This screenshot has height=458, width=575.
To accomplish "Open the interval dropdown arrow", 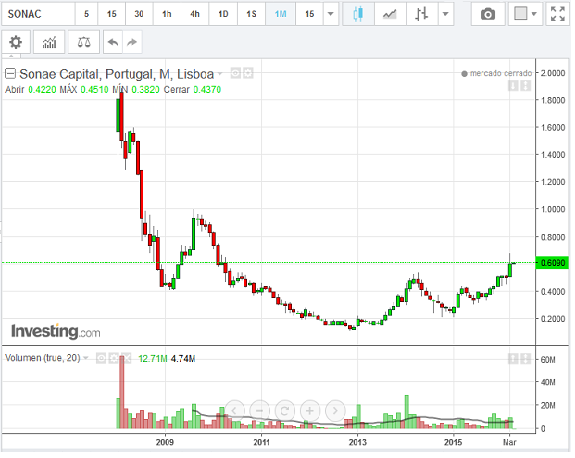I will pyautogui.click(x=330, y=14).
